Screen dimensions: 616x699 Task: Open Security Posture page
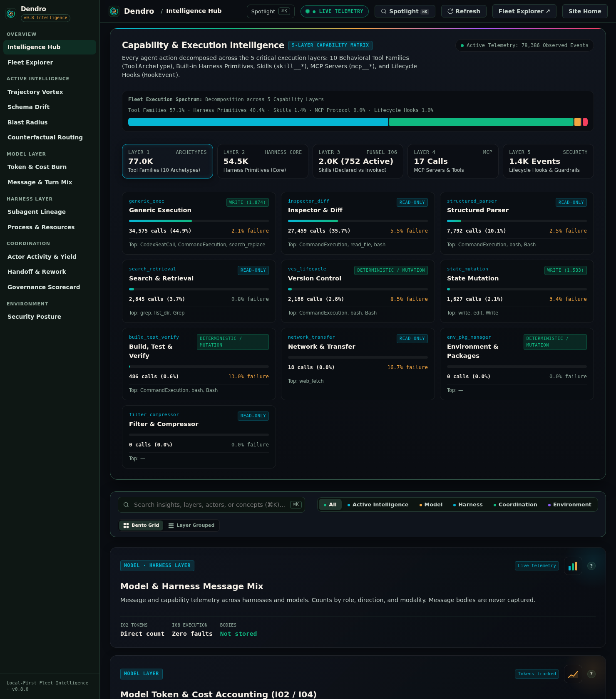click(x=50, y=317)
